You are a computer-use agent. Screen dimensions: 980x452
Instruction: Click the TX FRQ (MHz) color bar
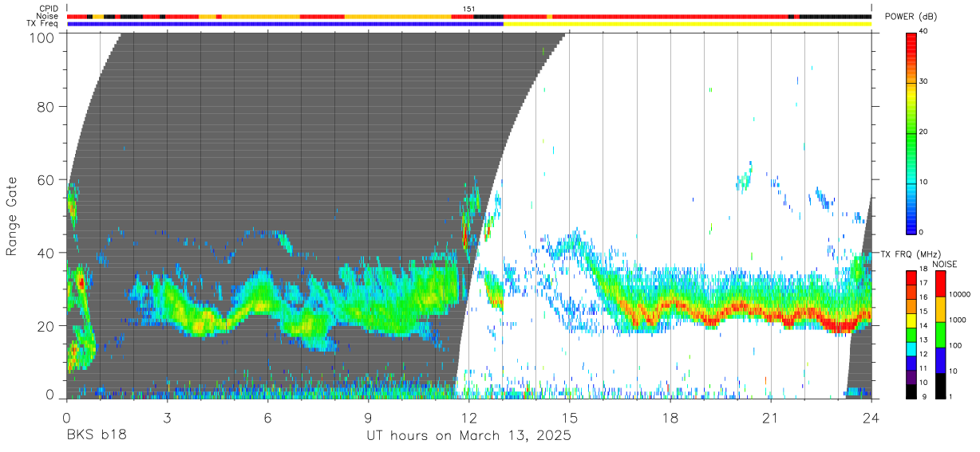911,334
